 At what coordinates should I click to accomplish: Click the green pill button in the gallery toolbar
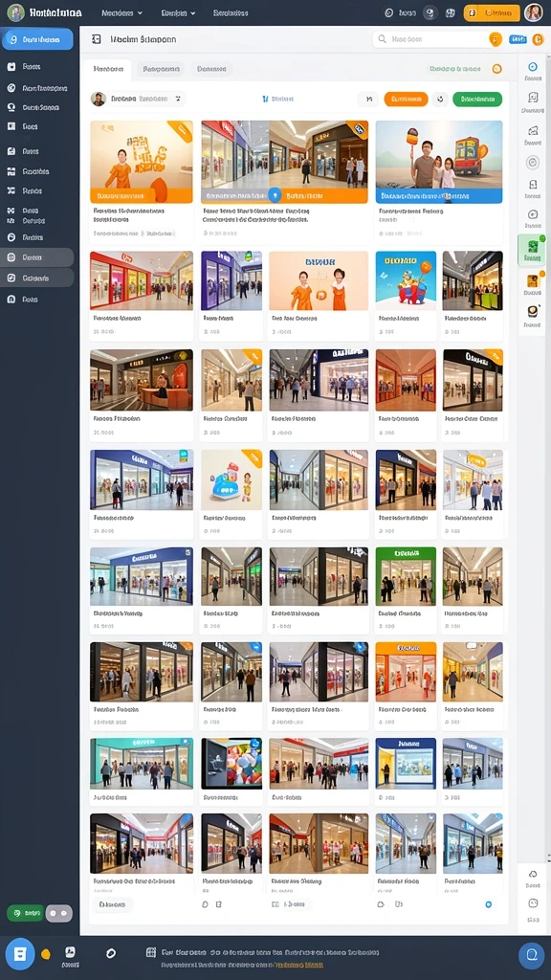pyautogui.click(x=477, y=99)
